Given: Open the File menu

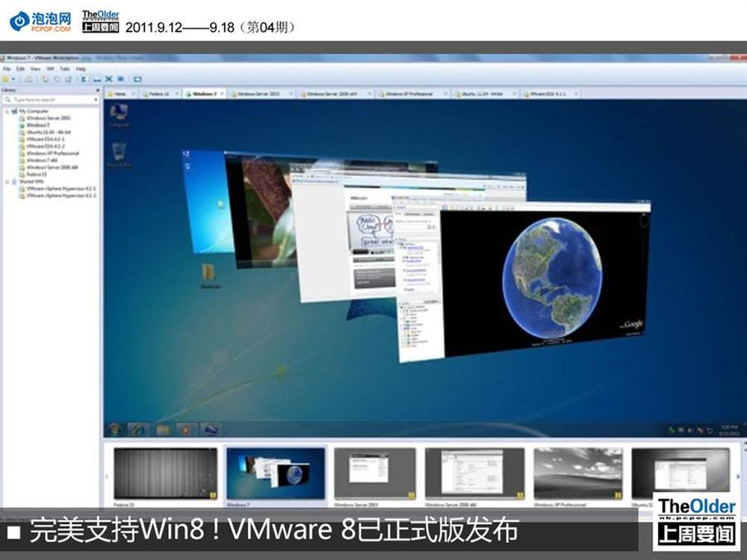Looking at the screenshot, I should [x=7, y=69].
